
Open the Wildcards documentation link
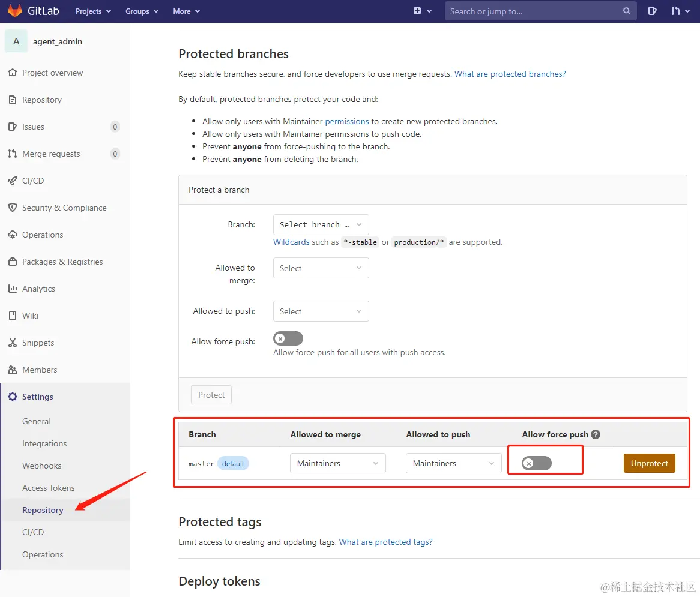(291, 242)
